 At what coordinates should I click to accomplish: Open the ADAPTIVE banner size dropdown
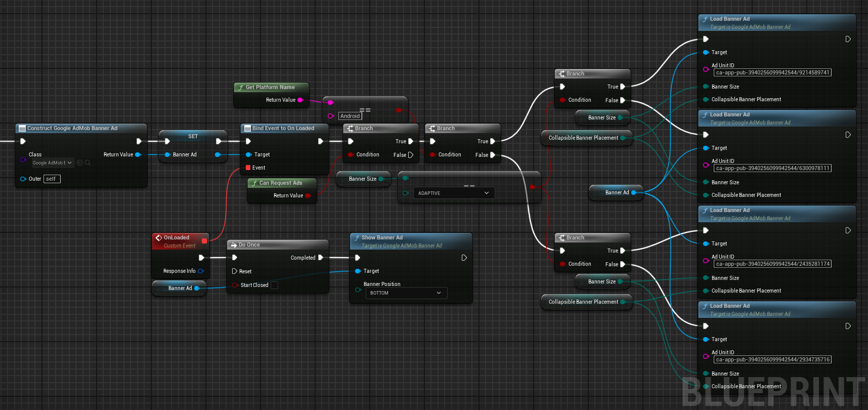(454, 193)
